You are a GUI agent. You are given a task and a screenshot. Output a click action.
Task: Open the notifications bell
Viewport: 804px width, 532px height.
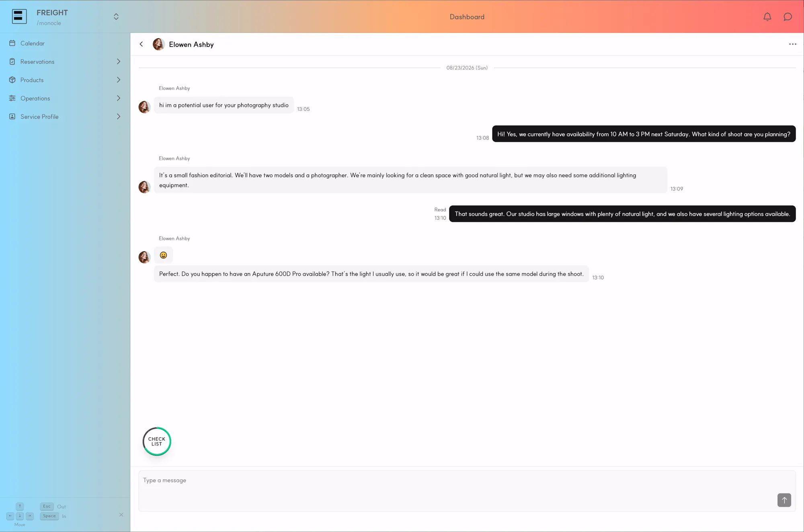pyautogui.click(x=767, y=16)
